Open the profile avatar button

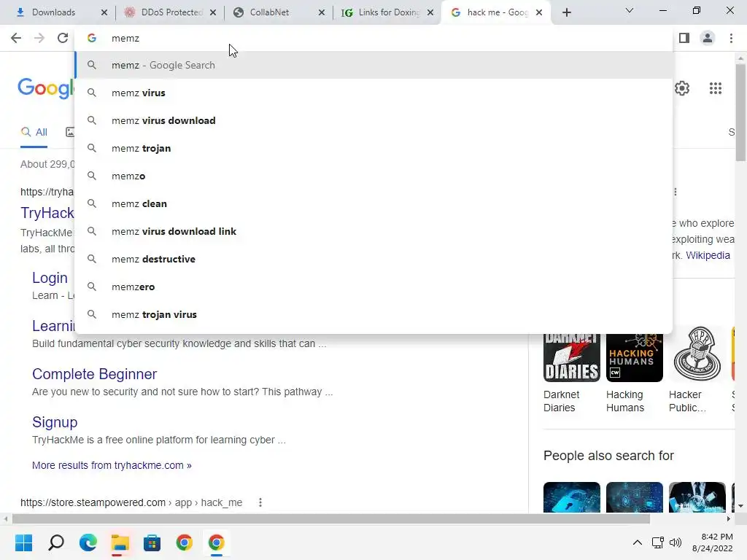click(x=708, y=38)
